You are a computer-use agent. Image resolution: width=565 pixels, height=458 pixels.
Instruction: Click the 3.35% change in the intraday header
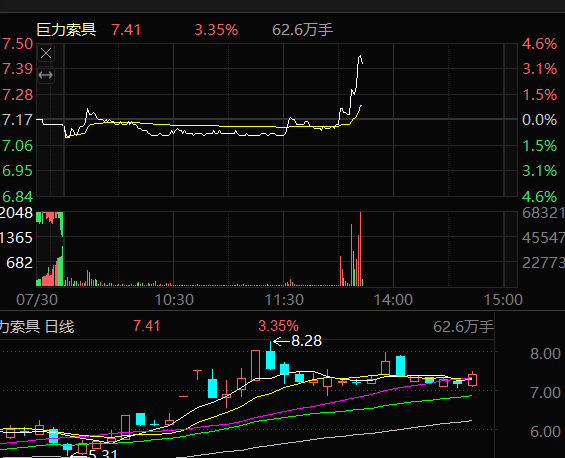coord(217,30)
